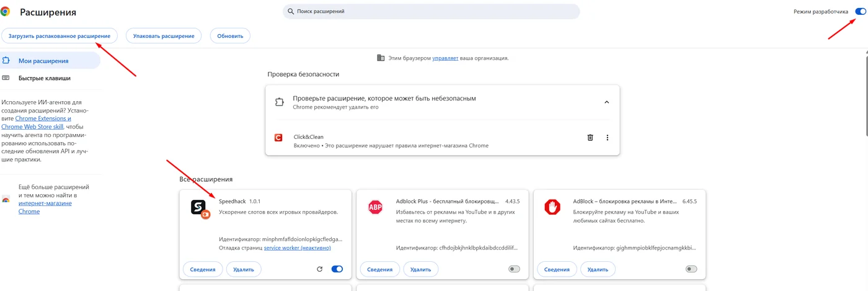Open Adblock Plus Сведения details
The height and width of the screenshot is (291, 868).
pos(379,269)
